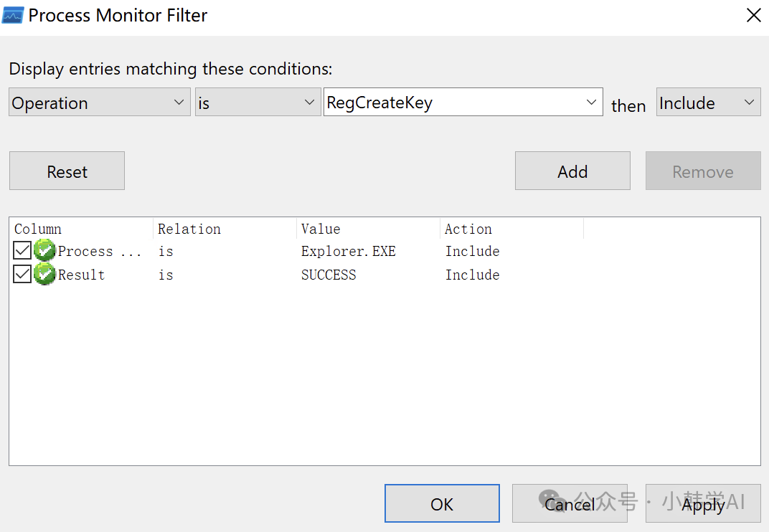Uncheck the Result filter checkbox
Viewport: 769px width, 532px height.
pos(22,275)
